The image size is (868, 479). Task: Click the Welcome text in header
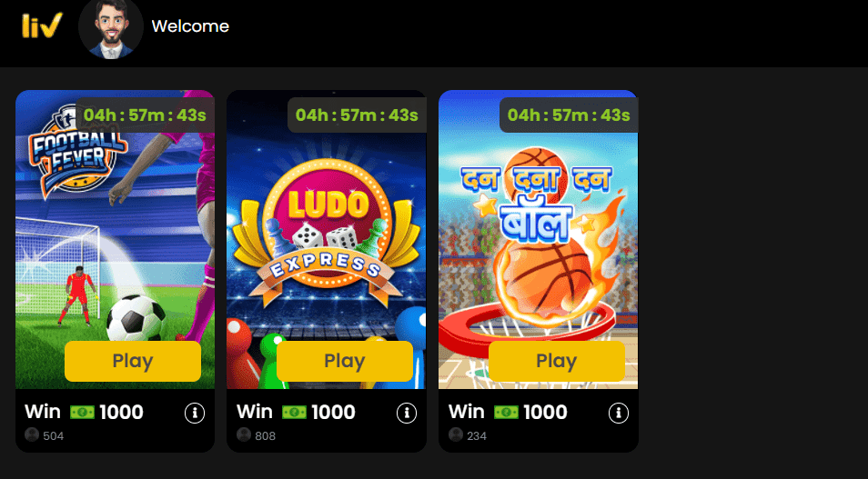pyautogui.click(x=190, y=26)
